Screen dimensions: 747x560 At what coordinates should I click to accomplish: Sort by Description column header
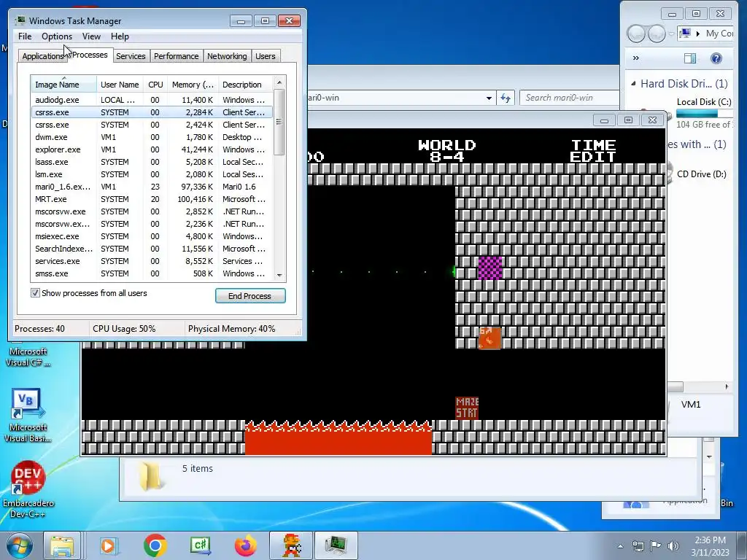click(246, 85)
